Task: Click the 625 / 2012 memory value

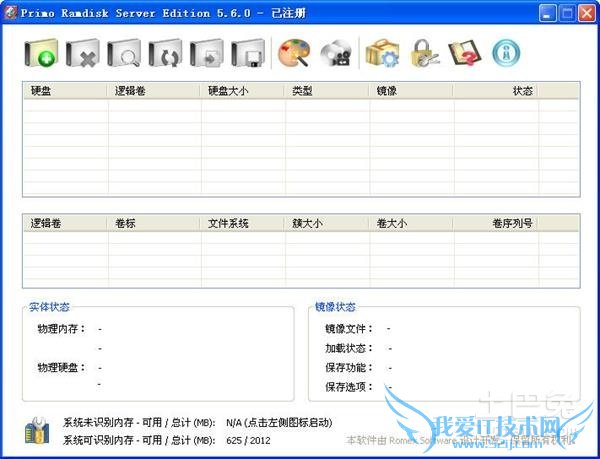Action: tap(248, 441)
